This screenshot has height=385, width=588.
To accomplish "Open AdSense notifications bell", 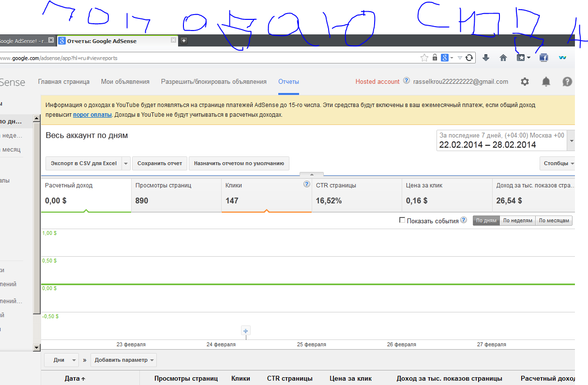I will [546, 81].
